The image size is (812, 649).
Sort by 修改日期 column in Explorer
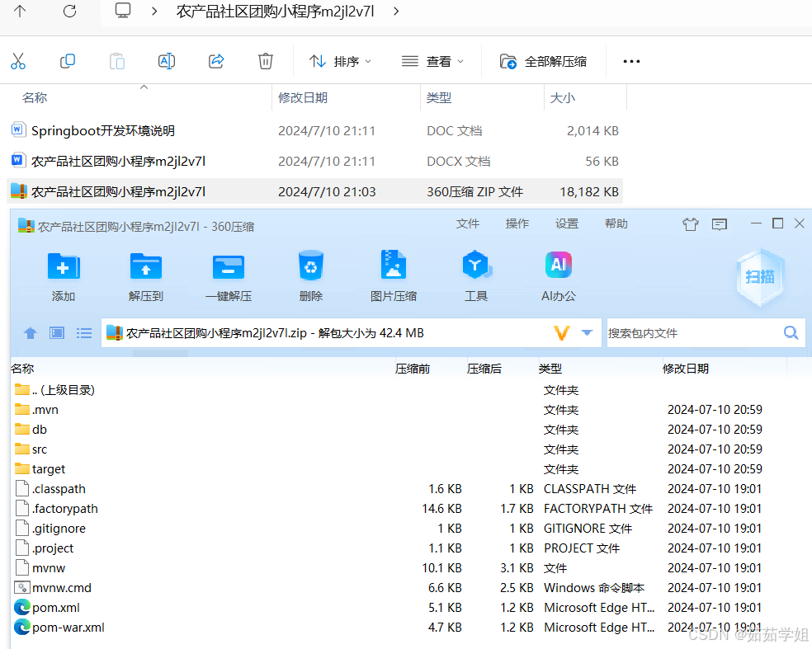coord(303,98)
